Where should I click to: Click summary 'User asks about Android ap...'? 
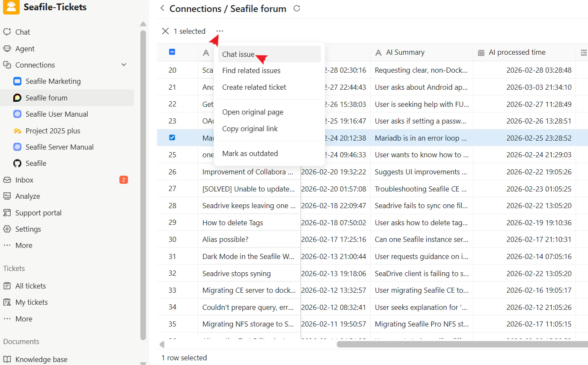pyautogui.click(x=421, y=87)
